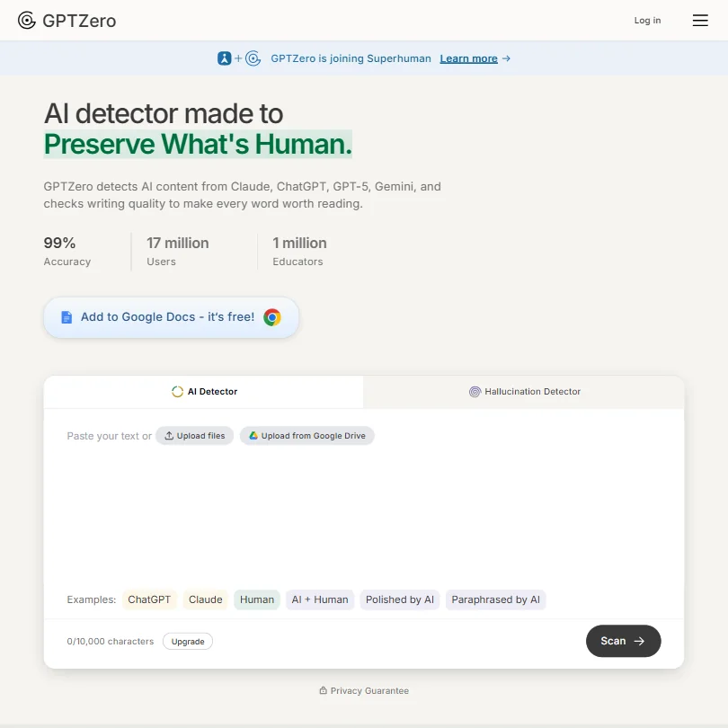728x728 pixels.
Task: Click the Preserve What's Human heading
Action: click(198, 144)
